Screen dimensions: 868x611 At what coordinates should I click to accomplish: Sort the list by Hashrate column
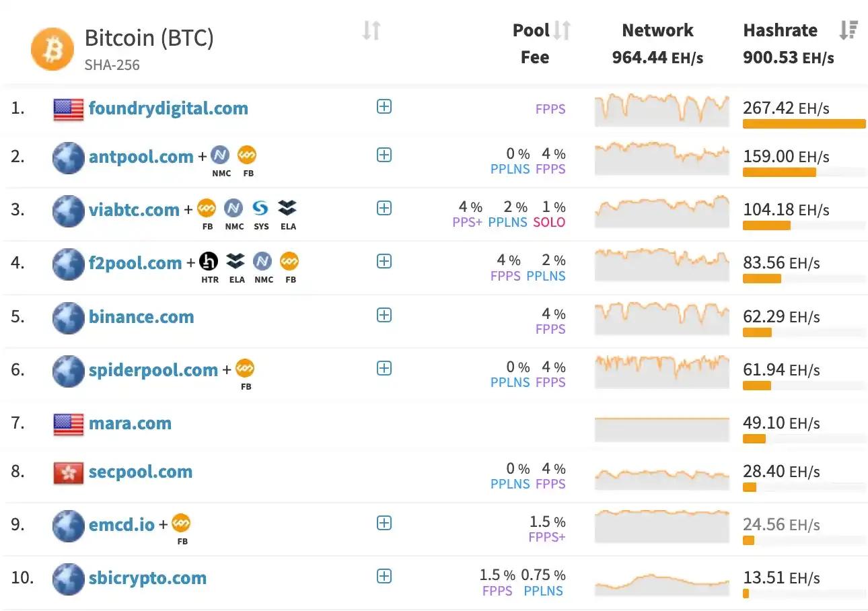848,30
